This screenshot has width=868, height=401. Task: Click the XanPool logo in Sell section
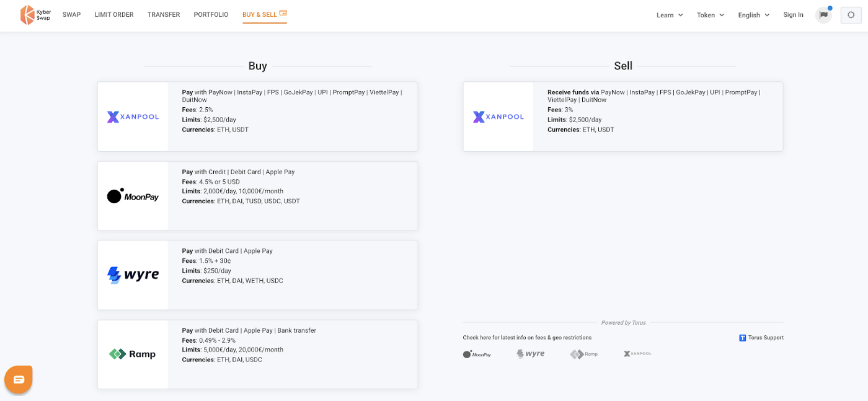[x=498, y=117]
